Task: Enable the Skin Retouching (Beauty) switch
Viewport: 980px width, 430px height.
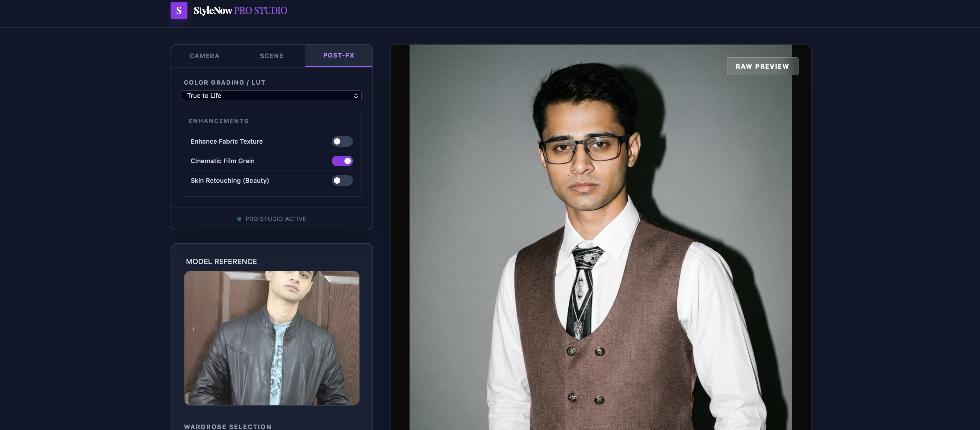Action: [x=342, y=181]
